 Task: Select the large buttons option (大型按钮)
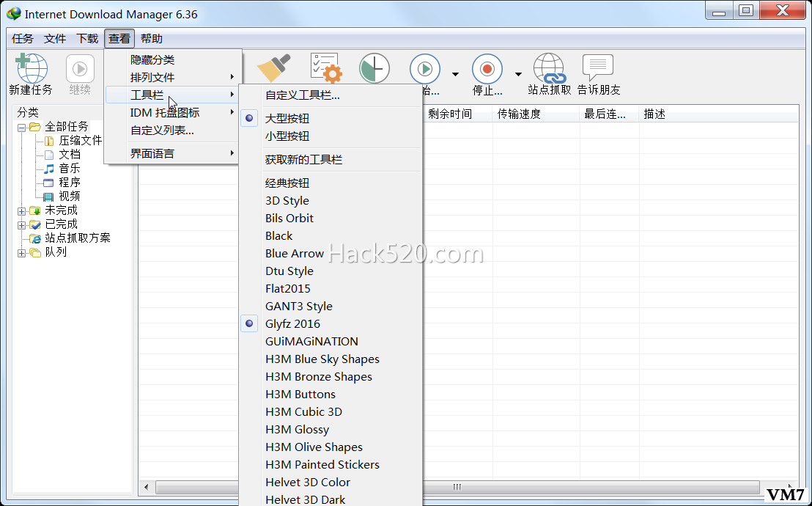pos(287,118)
